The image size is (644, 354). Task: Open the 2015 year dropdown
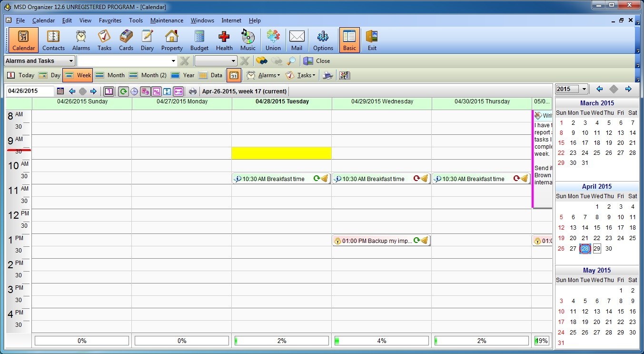tap(572, 89)
